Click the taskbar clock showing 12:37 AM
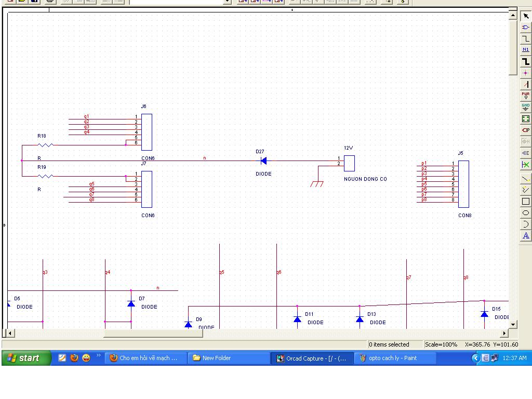The width and height of the screenshot is (532, 399). click(514, 358)
